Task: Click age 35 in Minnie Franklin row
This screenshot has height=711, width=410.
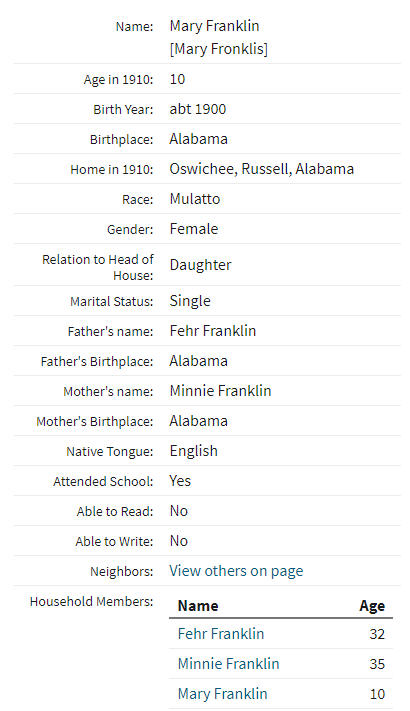Action: coord(377,664)
